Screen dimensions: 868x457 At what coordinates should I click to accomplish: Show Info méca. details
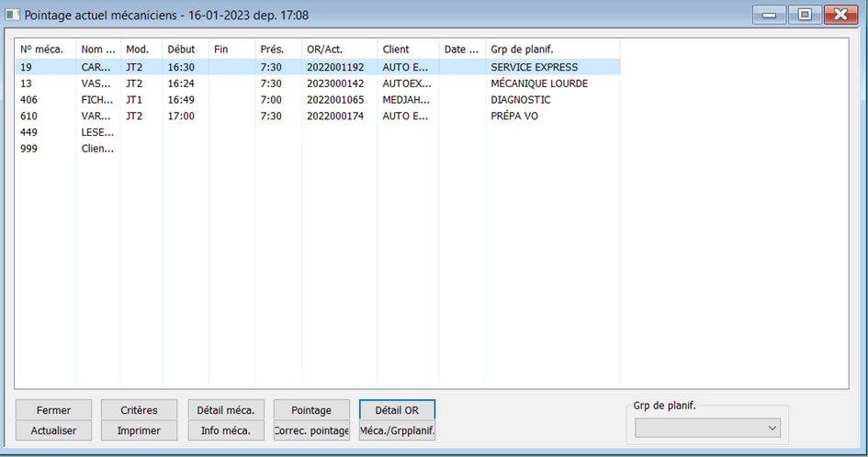(226, 430)
